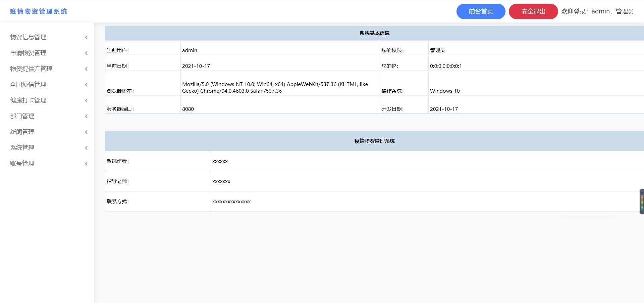Expand chevron beside 健康打卡管理
644x303 pixels.
tap(86, 100)
